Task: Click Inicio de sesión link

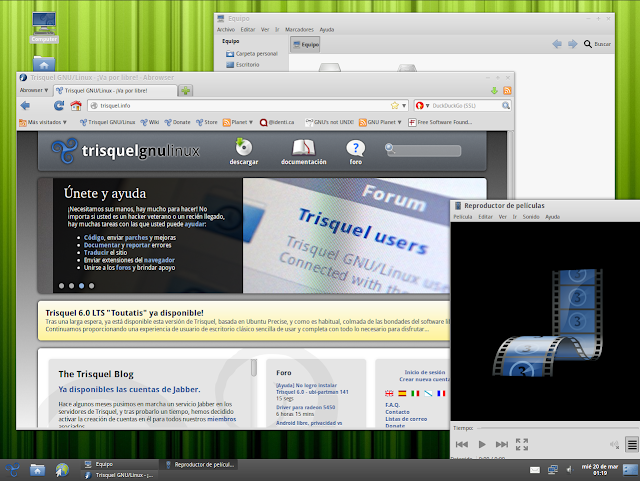Action: 424,372
